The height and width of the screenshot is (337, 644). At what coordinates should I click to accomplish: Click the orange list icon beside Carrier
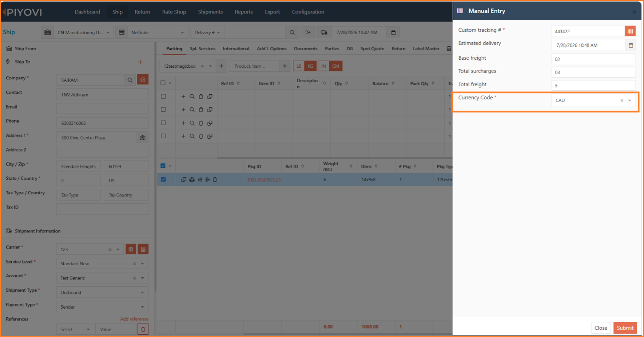click(143, 249)
